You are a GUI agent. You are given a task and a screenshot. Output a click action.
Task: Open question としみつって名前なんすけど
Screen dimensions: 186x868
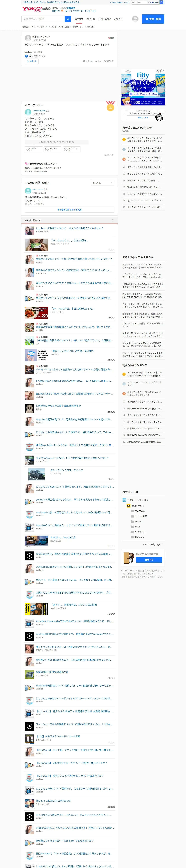(x=70, y=228)
